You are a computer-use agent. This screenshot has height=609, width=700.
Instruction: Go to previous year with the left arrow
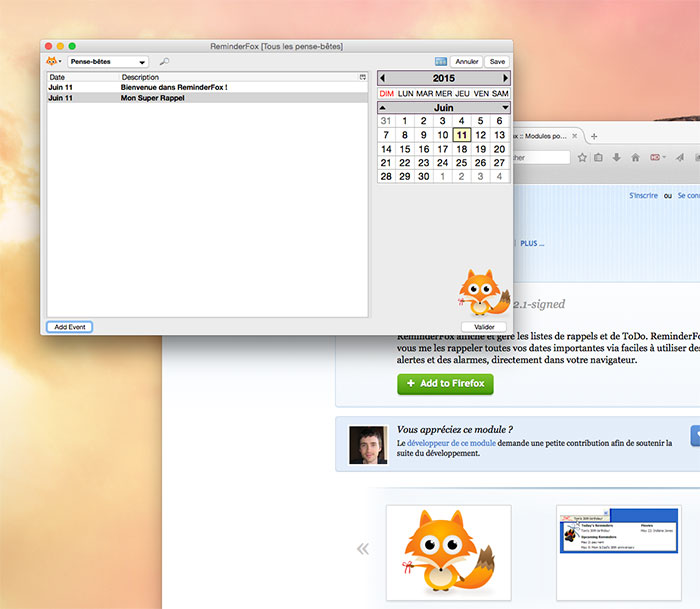click(x=383, y=78)
